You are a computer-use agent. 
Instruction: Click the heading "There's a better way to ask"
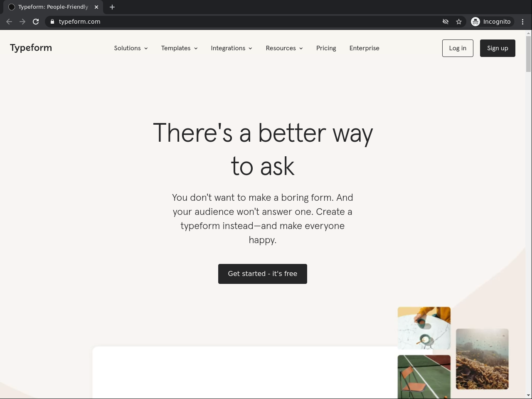click(263, 150)
